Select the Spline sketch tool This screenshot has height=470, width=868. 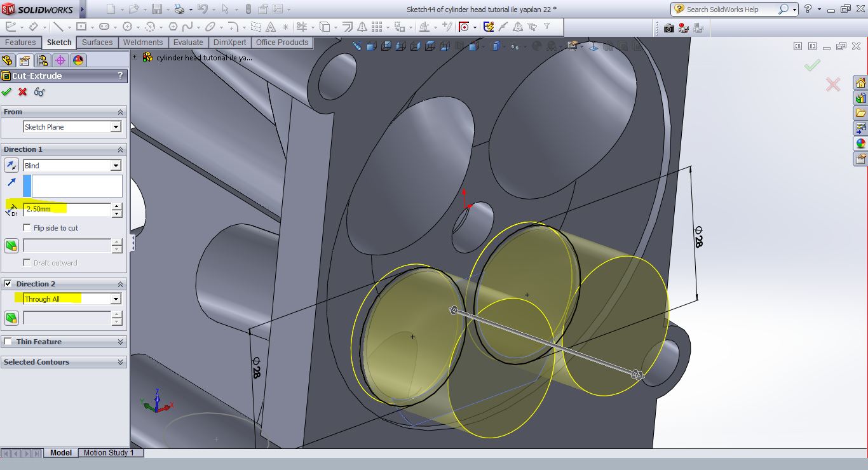187,27
